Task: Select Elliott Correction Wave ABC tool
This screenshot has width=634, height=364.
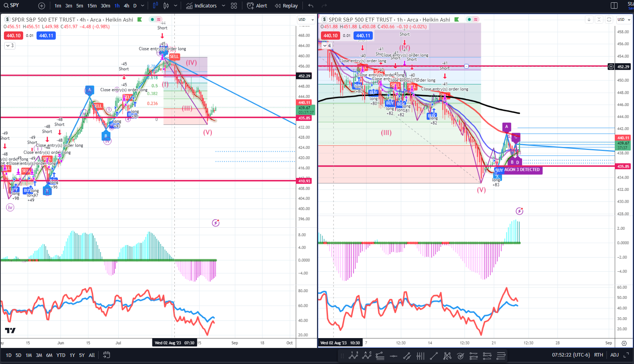Action: click(367, 356)
